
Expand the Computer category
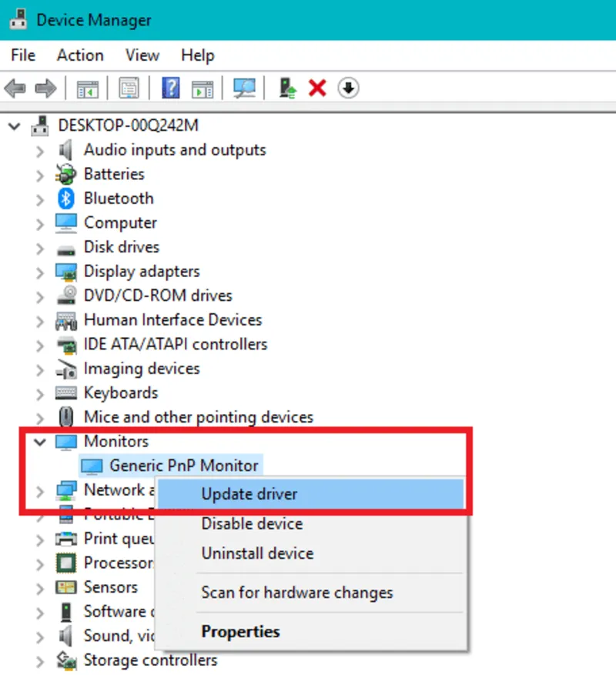(x=39, y=224)
